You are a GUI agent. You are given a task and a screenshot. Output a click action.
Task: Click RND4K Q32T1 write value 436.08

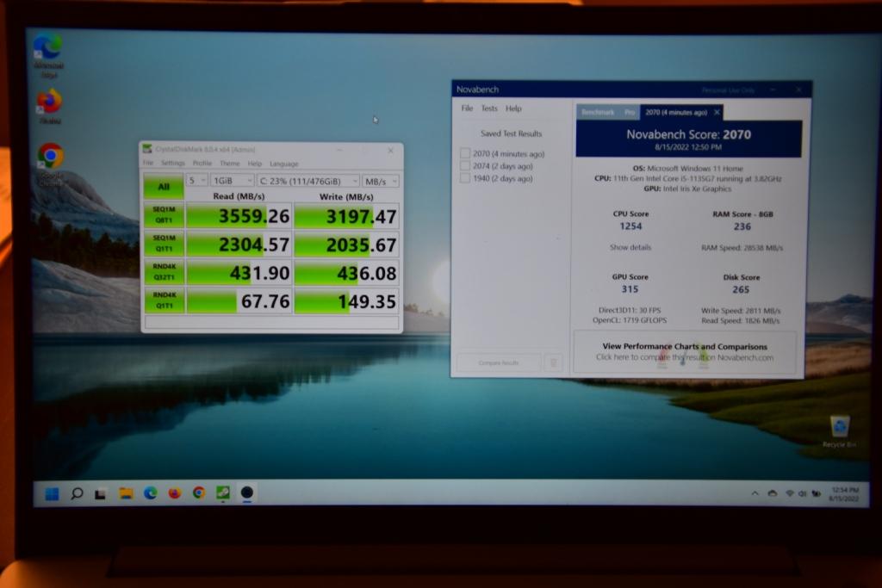346,274
